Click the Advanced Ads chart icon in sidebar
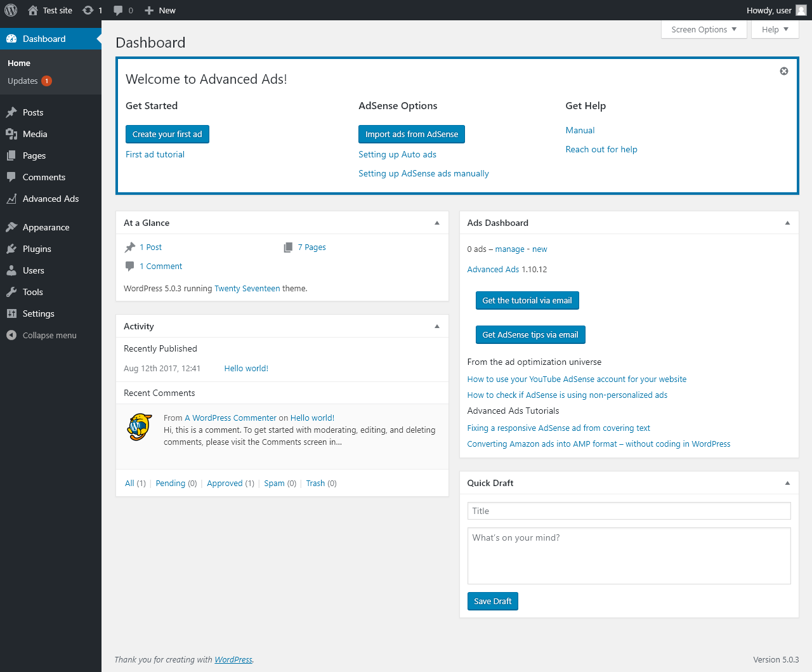812x672 pixels. 11,199
